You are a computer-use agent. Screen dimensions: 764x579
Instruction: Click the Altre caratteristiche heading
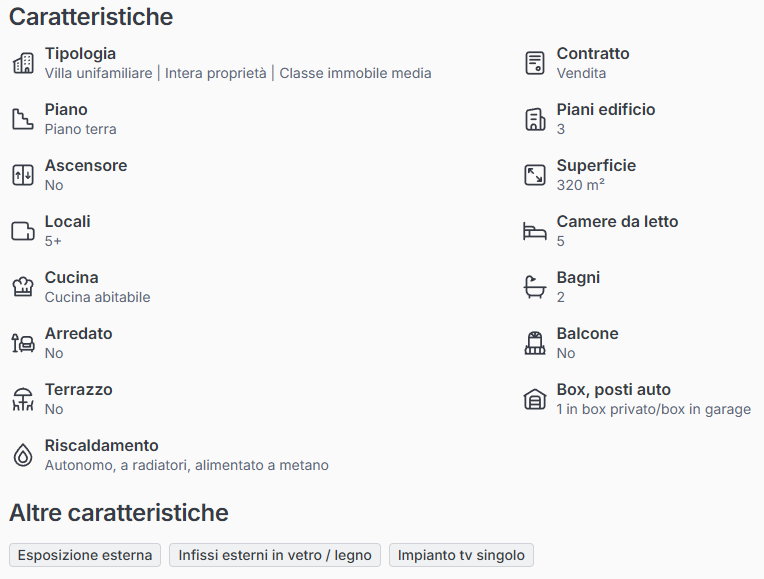(119, 513)
